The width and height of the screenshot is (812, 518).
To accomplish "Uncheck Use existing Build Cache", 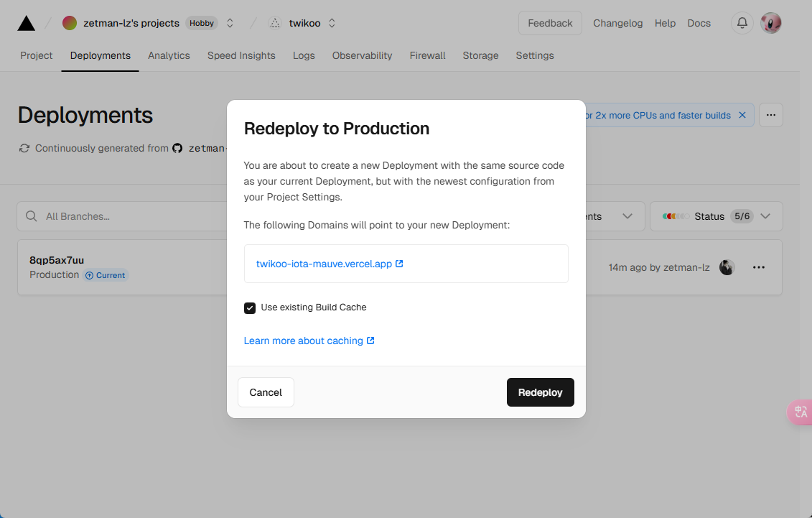I will point(250,308).
